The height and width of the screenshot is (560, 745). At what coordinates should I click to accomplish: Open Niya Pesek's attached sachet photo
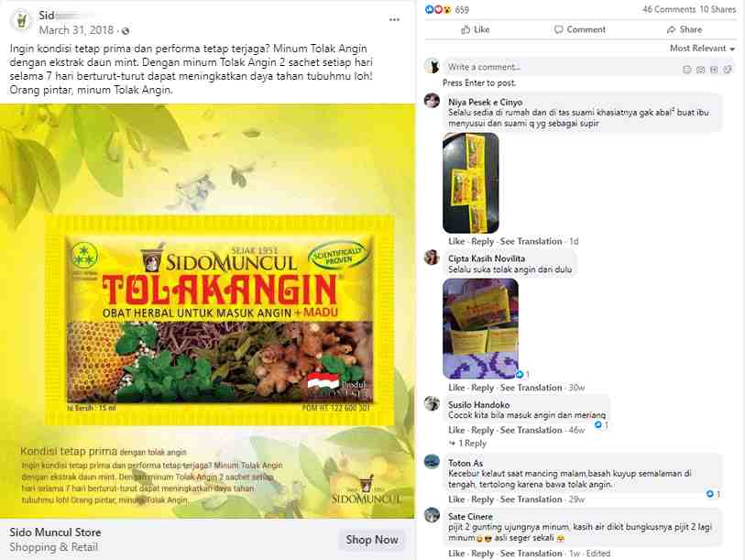pyautogui.click(x=471, y=183)
